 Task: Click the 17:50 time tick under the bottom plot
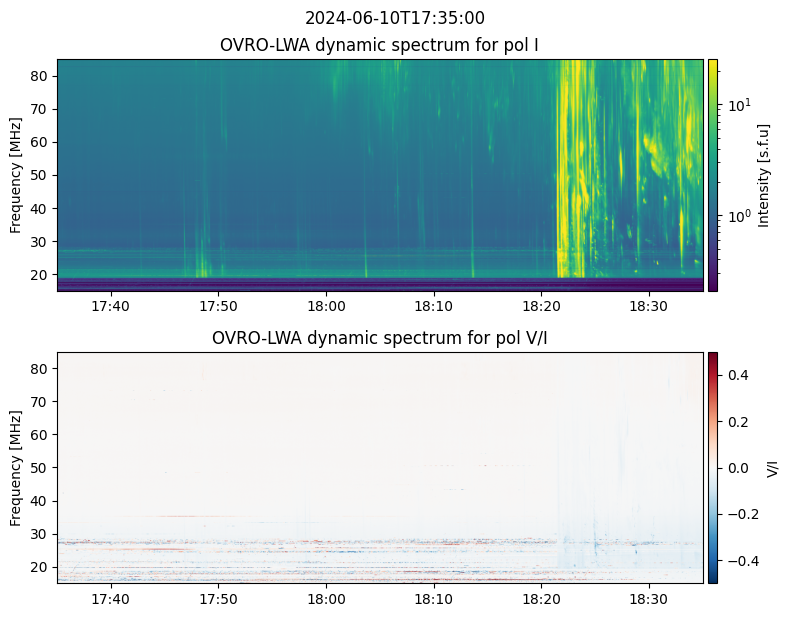click(218, 598)
